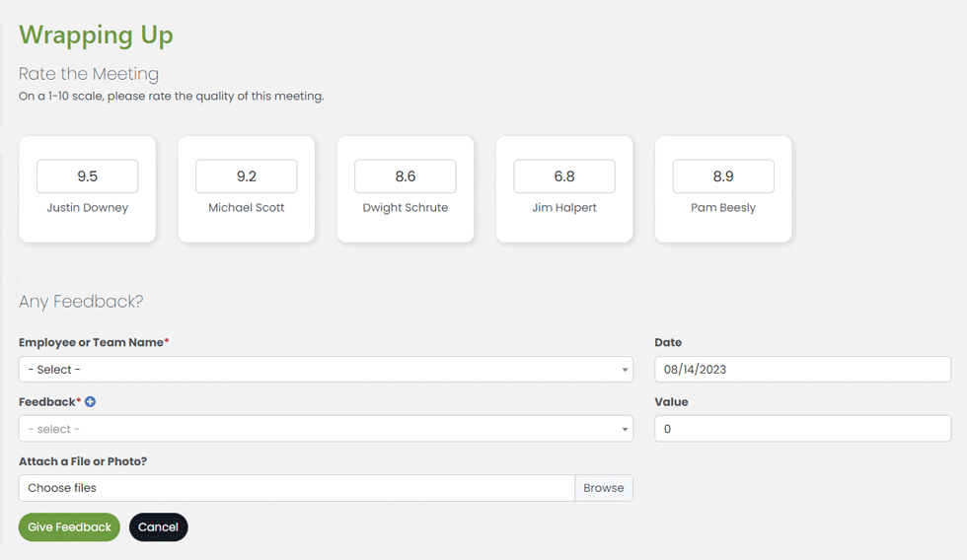The image size is (967, 560).
Task: Click the plus icon beside Feedback label
Action: (91, 402)
